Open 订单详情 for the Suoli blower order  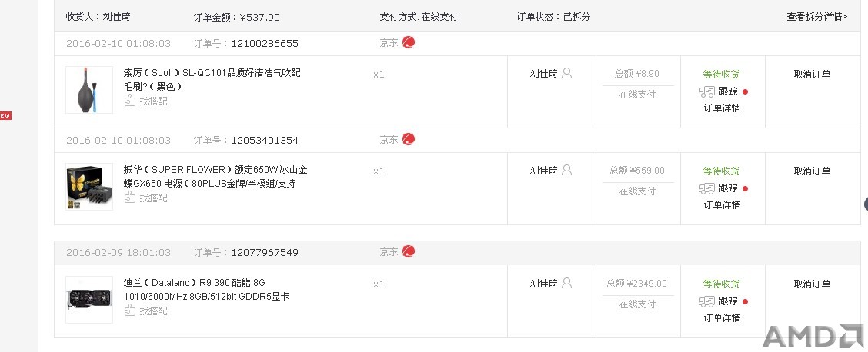(x=722, y=108)
